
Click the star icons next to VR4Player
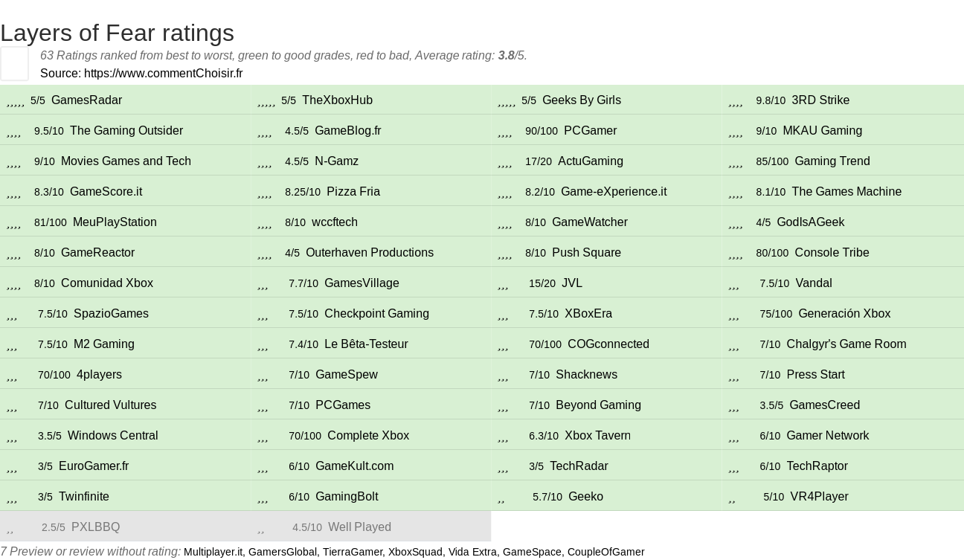pos(732,498)
